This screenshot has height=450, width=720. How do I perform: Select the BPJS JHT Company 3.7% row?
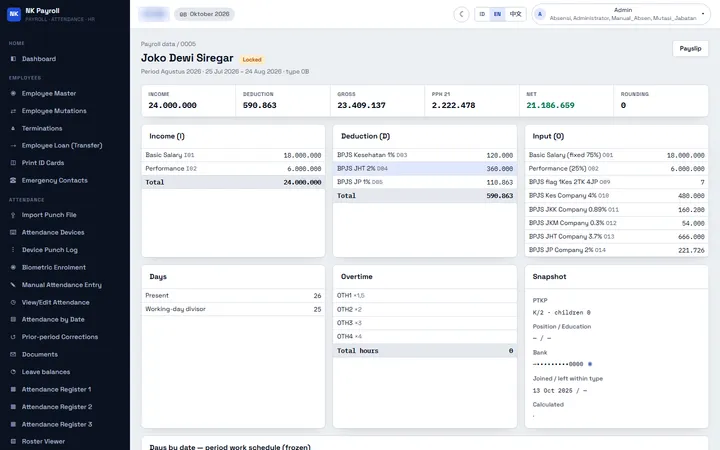tap(616, 236)
